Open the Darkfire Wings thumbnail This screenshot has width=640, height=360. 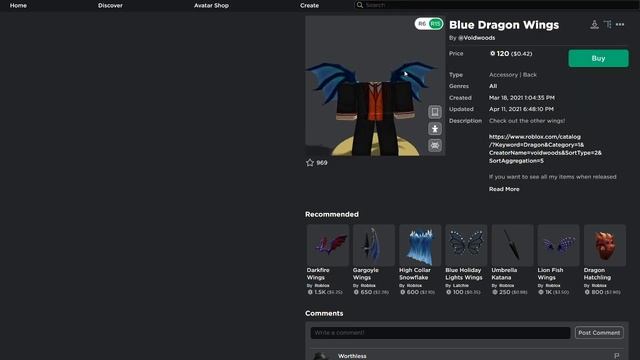click(x=328, y=245)
